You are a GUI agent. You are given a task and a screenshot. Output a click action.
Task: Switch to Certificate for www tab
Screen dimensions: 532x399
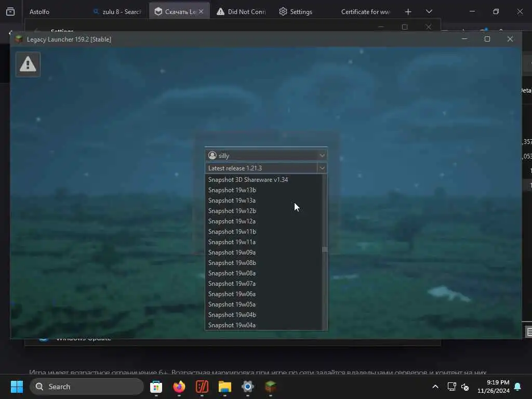pyautogui.click(x=365, y=11)
